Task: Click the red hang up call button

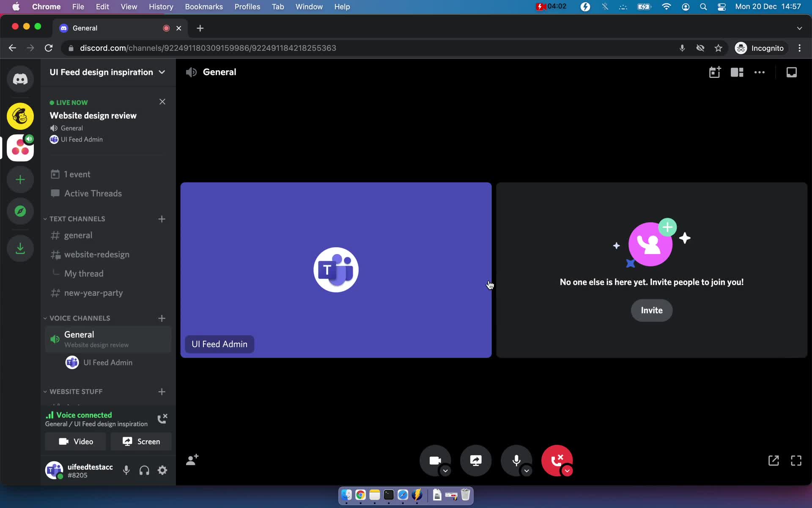Action: click(x=557, y=461)
